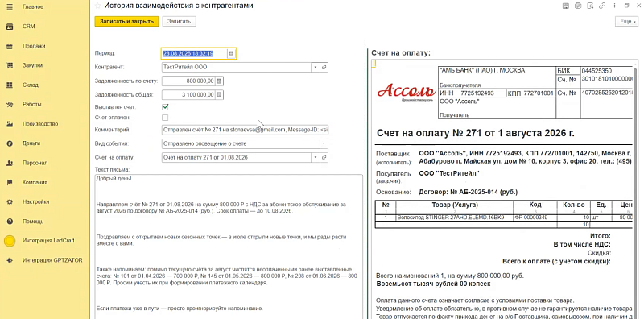Viewport: 644px width, 319px height.
Task: Click the ИНН 7725192493 cell in bank details
Action: tap(472, 93)
